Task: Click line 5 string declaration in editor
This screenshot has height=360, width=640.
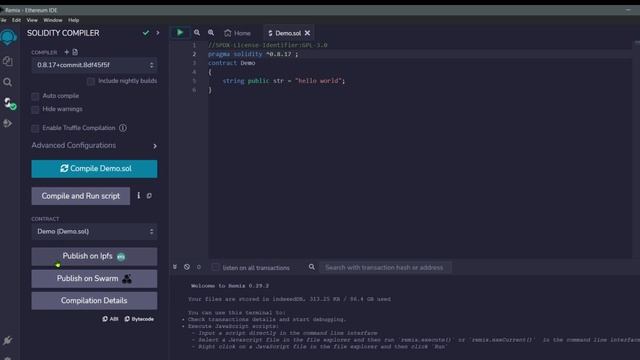Action: pyautogui.click(x=283, y=81)
